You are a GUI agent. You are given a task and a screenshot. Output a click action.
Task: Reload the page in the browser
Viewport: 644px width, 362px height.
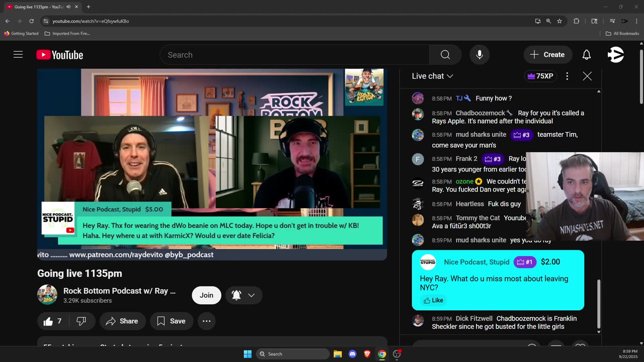[x=31, y=21]
